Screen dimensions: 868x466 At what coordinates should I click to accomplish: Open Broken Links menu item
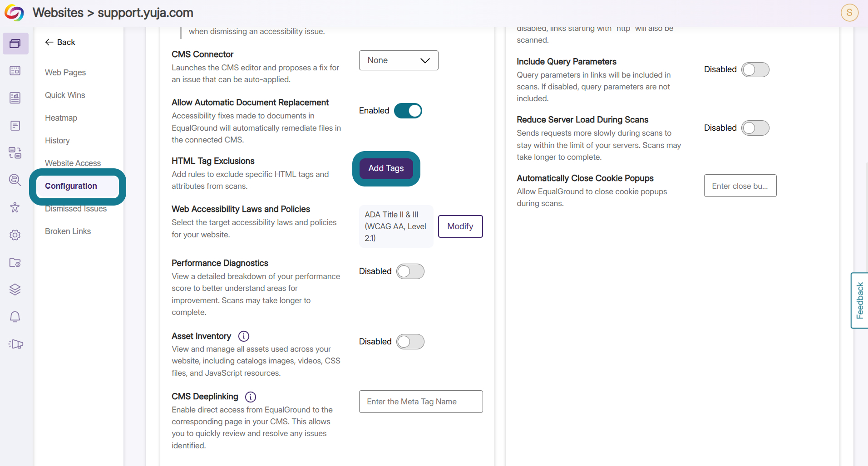point(68,231)
